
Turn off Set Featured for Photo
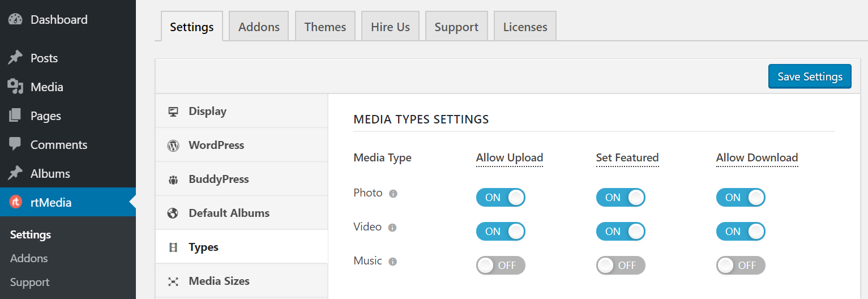coord(621,198)
